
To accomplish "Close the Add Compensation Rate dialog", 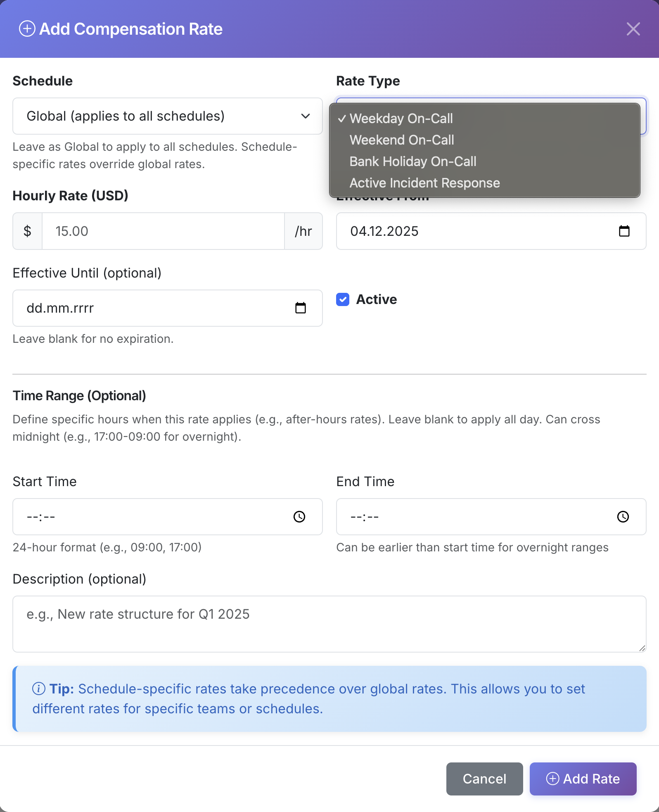I will [x=633, y=29].
